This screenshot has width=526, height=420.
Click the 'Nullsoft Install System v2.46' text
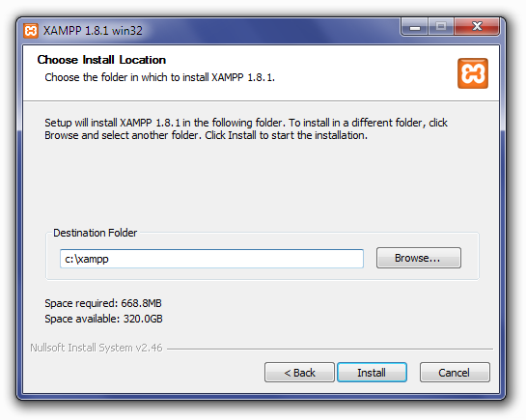(x=97, y=348)
